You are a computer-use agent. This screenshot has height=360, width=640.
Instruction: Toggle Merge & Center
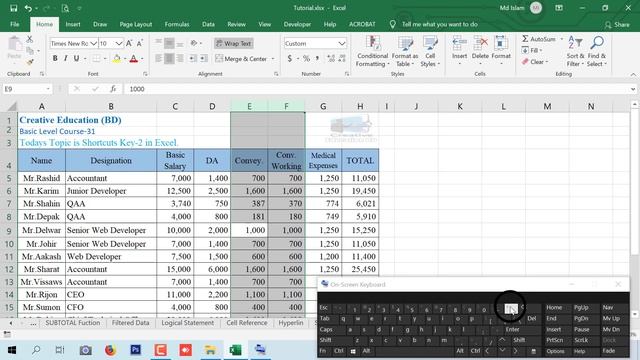241,59
